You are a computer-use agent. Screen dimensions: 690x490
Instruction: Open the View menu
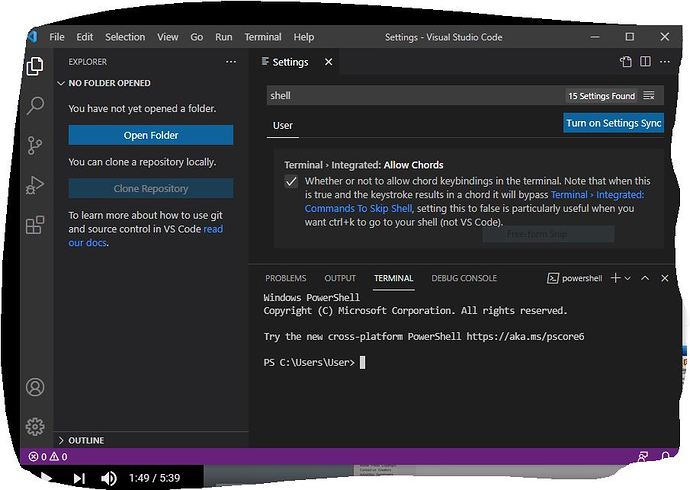(168, 37)
